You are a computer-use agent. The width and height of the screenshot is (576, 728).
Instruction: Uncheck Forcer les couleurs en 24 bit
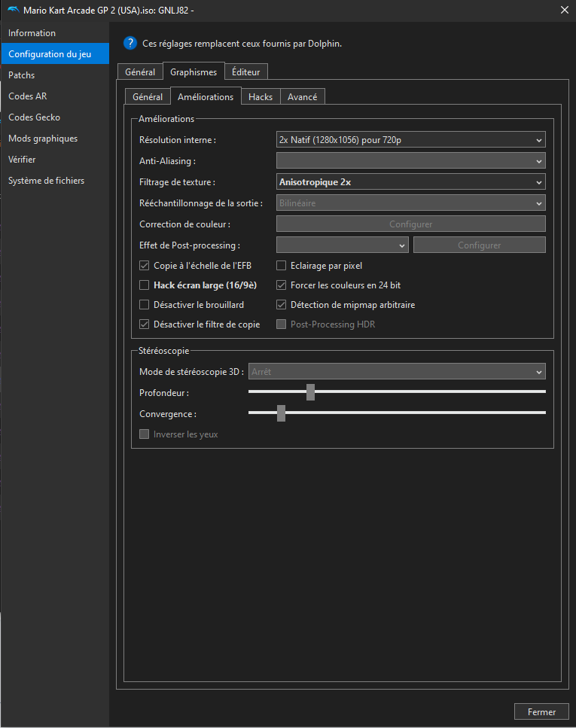pos(282,285)
